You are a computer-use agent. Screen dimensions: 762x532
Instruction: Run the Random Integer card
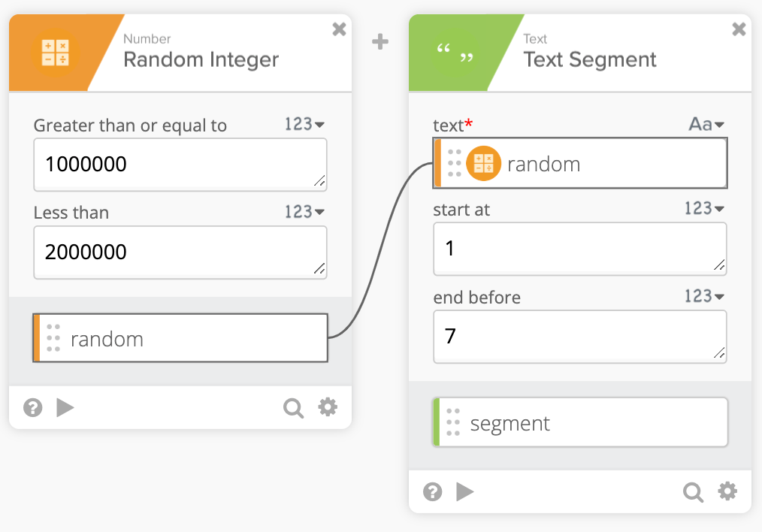point(65,407)
